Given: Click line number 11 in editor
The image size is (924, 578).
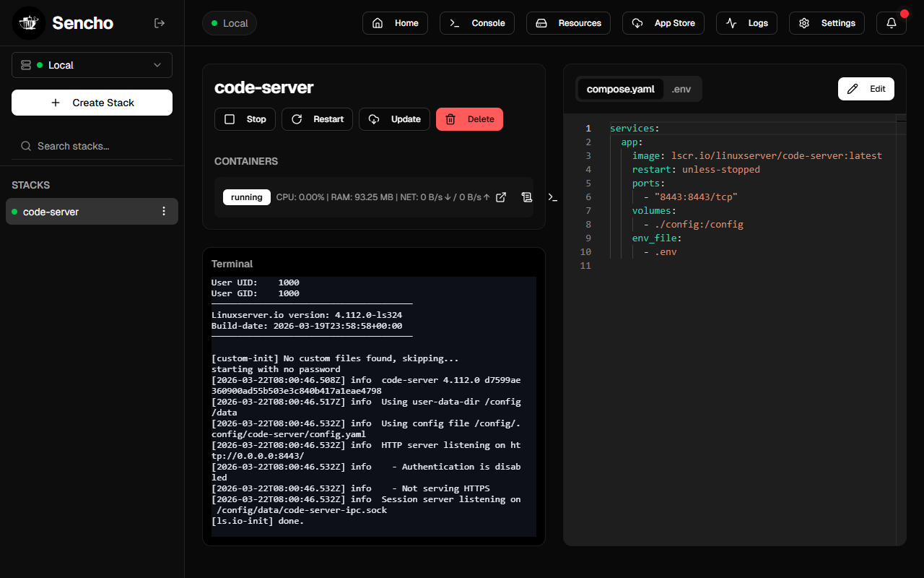Looking at the screenshot, I should tap(585, 265).
